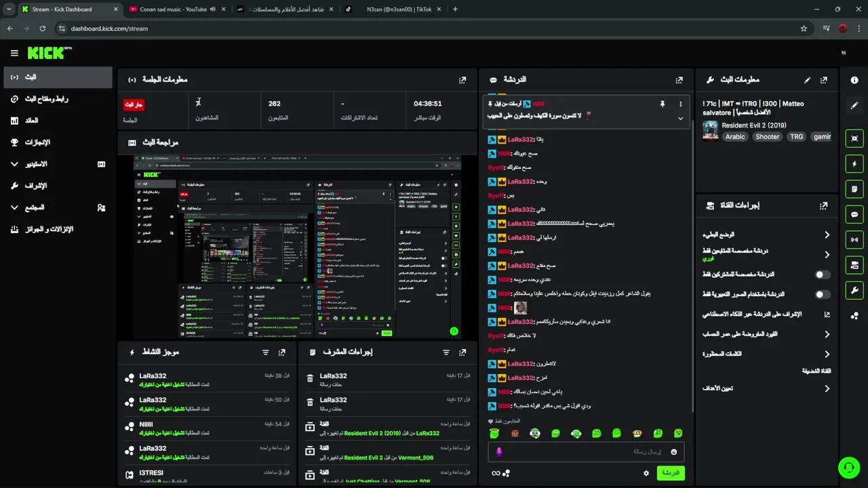
Task: Expand الاستيديو in left sidebar
Action: tap(14, 164)
